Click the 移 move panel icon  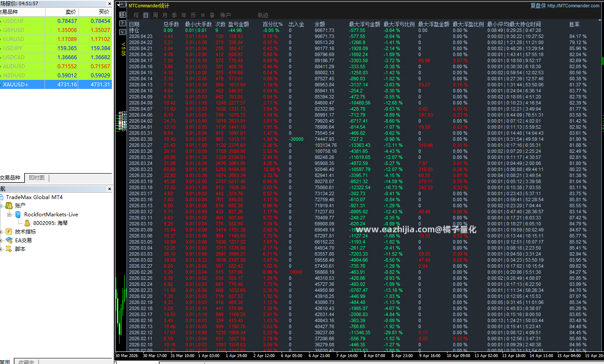(122, 14)
